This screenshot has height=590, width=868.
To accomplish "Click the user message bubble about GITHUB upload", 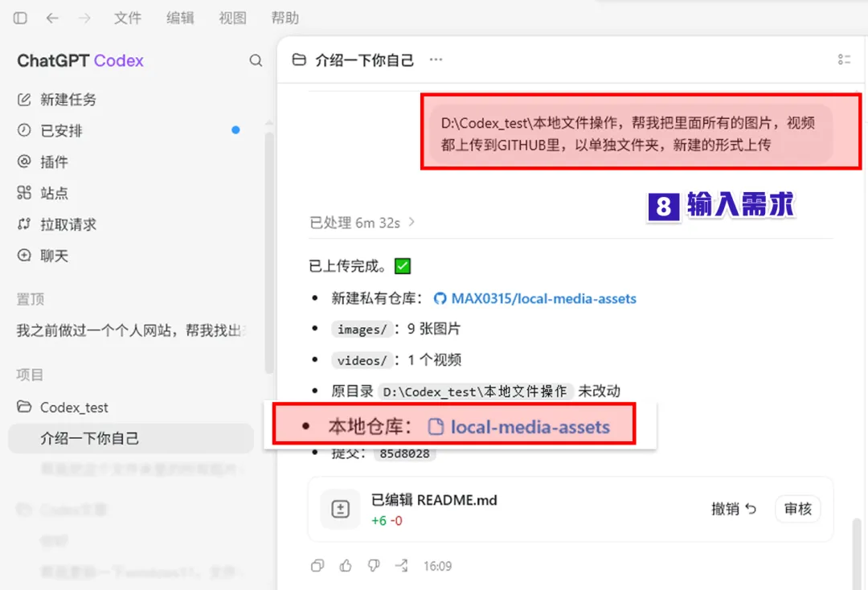I will pos(632,133).
